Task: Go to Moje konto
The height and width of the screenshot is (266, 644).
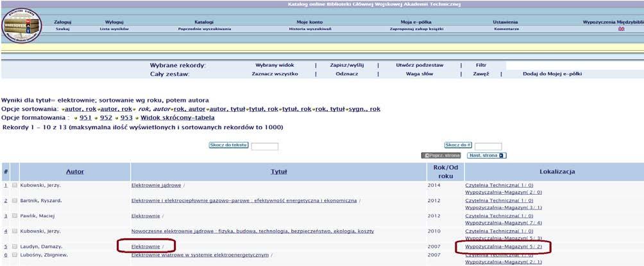Action: click(310, 22)
